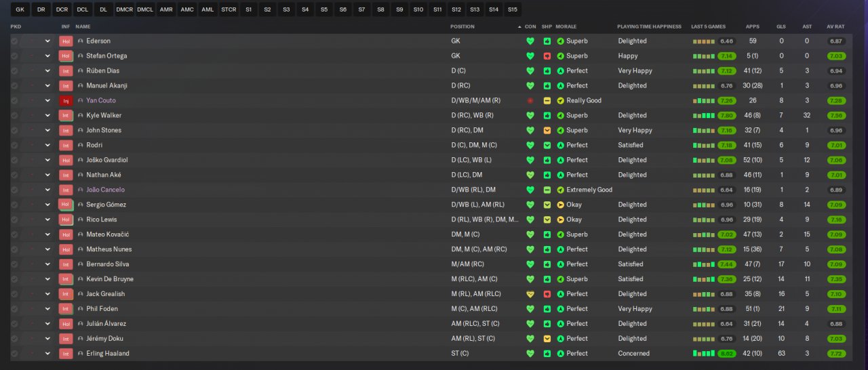Open position dropdown for Rúben Dias
This screenshot has height=370, width=868.
coord(47,70)
